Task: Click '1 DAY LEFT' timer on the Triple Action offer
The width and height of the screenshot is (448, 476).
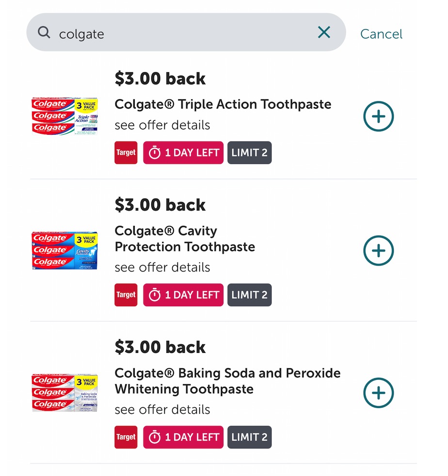Action: point(183,153)
